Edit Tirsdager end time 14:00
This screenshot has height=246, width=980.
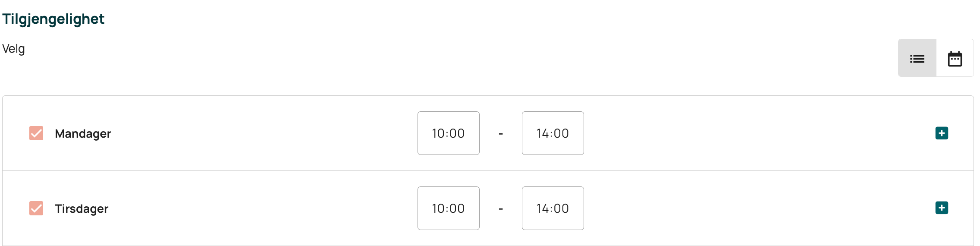click(553, 208)
